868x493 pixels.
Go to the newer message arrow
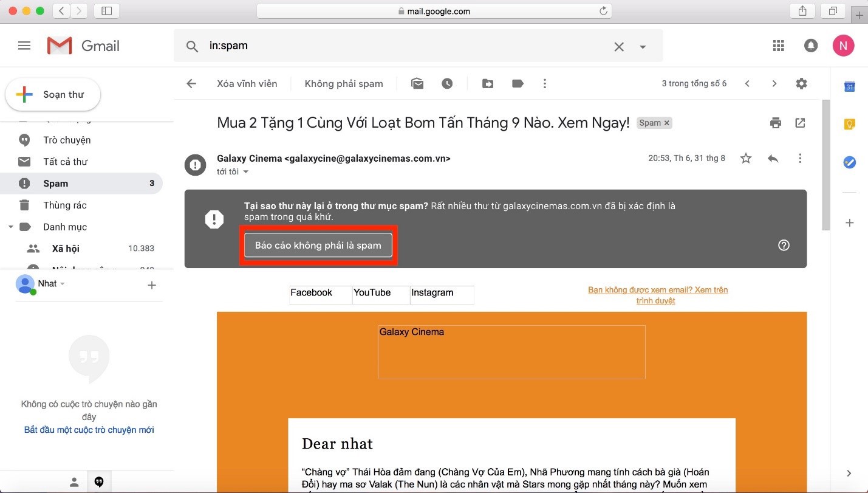(748, 84)
